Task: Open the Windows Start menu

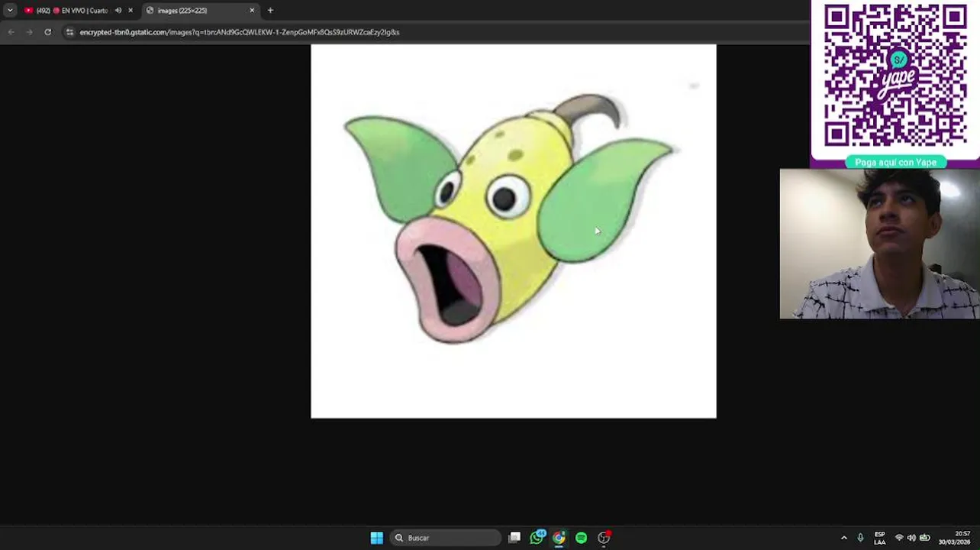Action: click(376, 538)
